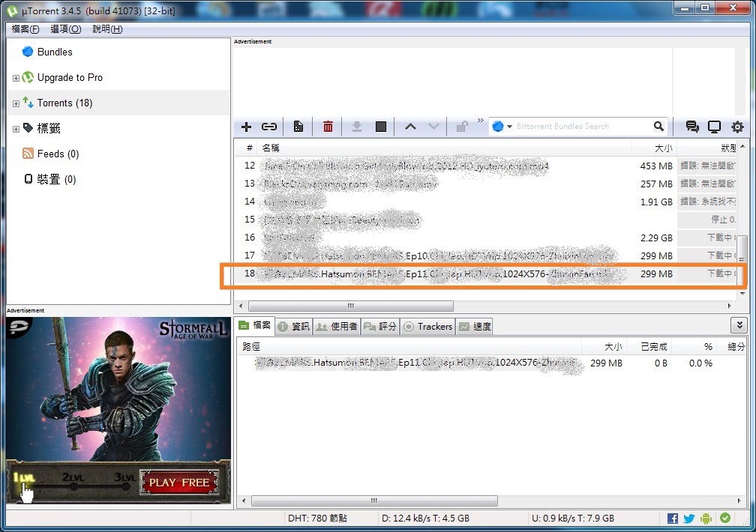
Task: Switch to the 使用者 tab
Action: pyautogui.click(x=337, y=327)
